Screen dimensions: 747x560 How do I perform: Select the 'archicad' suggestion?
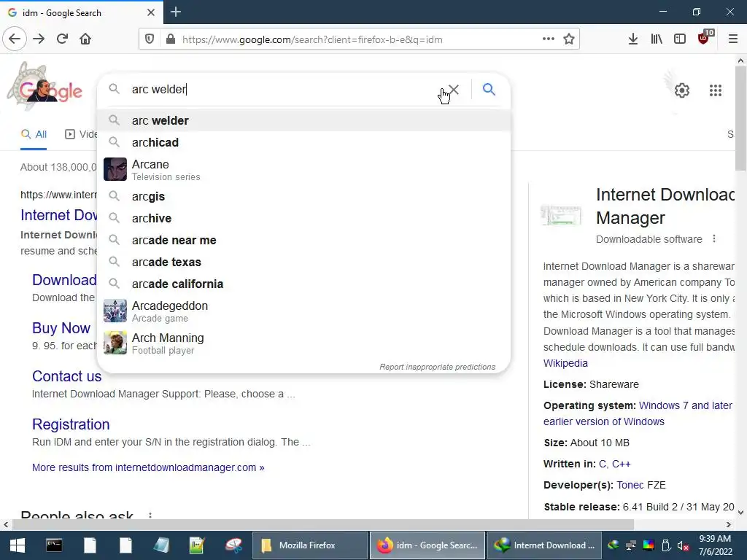coord(303,142)
